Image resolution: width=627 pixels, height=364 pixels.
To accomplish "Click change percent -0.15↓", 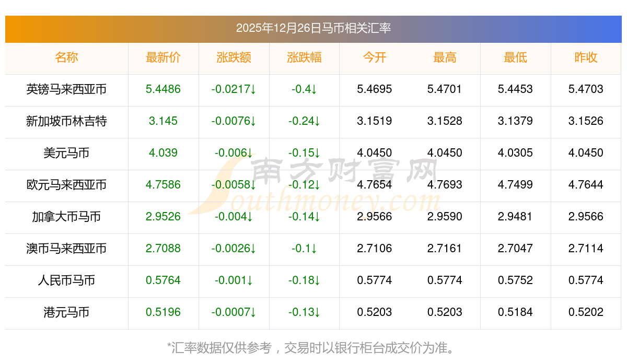I will (x=304, y=153).
